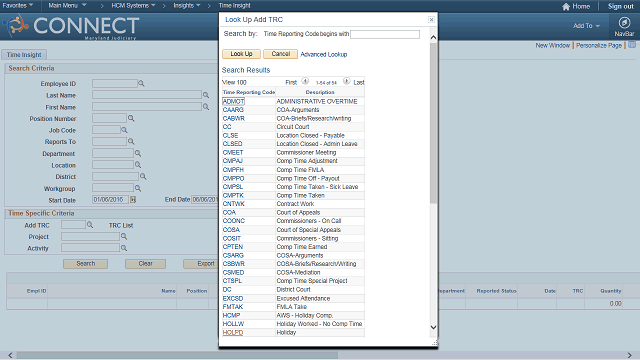Show next results page arrow
The height and width of the screenshot is (360, 640).
point(347,81)
